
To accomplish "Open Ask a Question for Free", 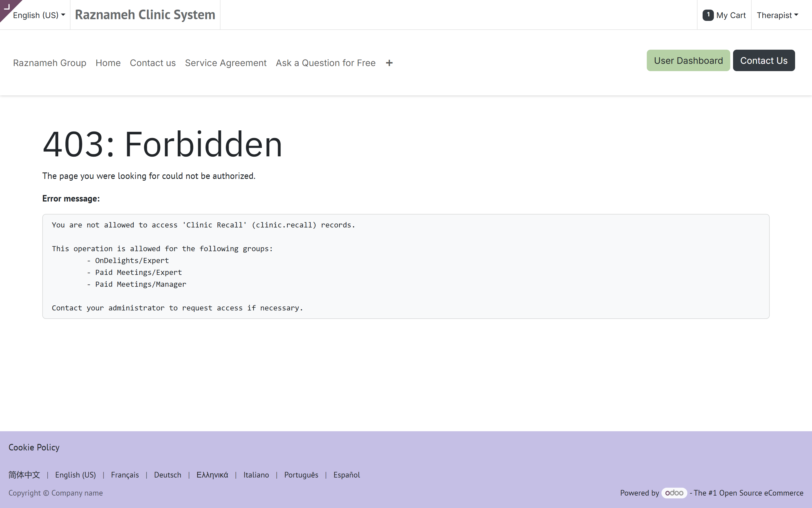I will (x=325, y=63).
